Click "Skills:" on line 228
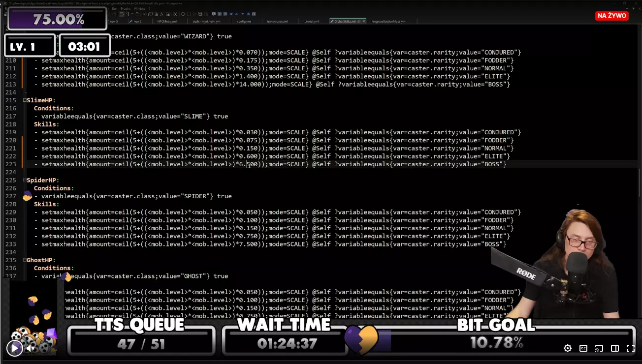The width and height of the screenshot is (642, 364). [x=47, y=204]
